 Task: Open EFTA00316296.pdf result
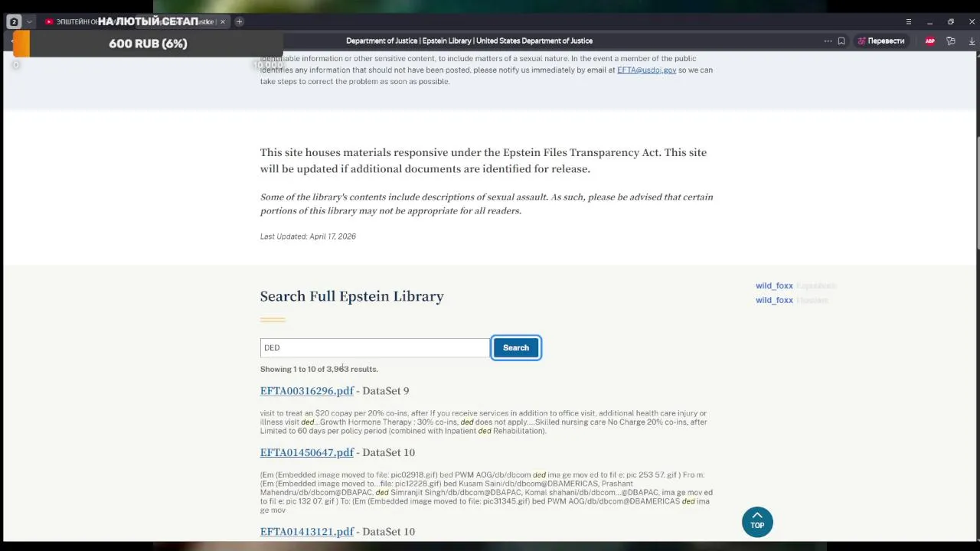(x=307, y=391)
